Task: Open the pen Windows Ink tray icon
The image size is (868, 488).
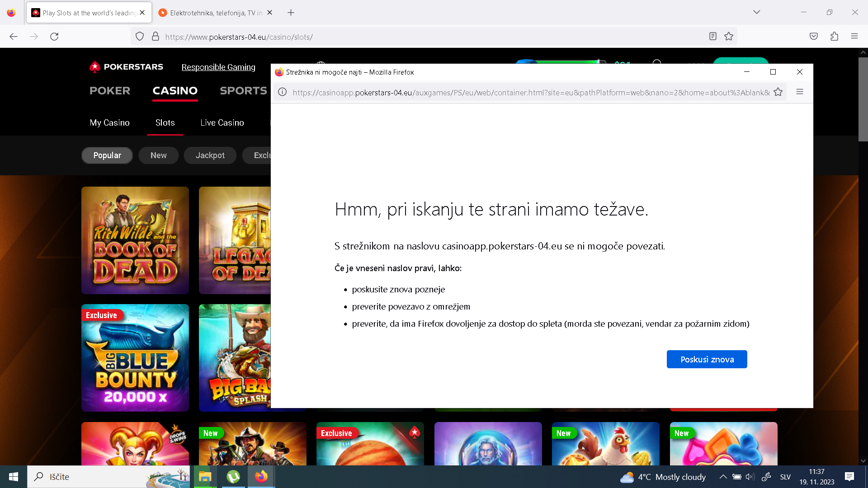Action: click(766, 477)
